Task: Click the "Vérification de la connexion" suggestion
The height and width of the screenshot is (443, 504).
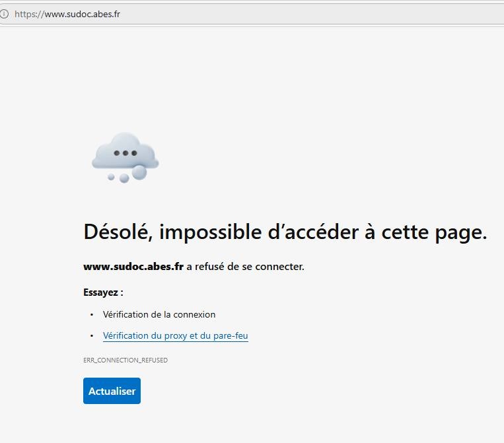Action: [x=159, y=314]
